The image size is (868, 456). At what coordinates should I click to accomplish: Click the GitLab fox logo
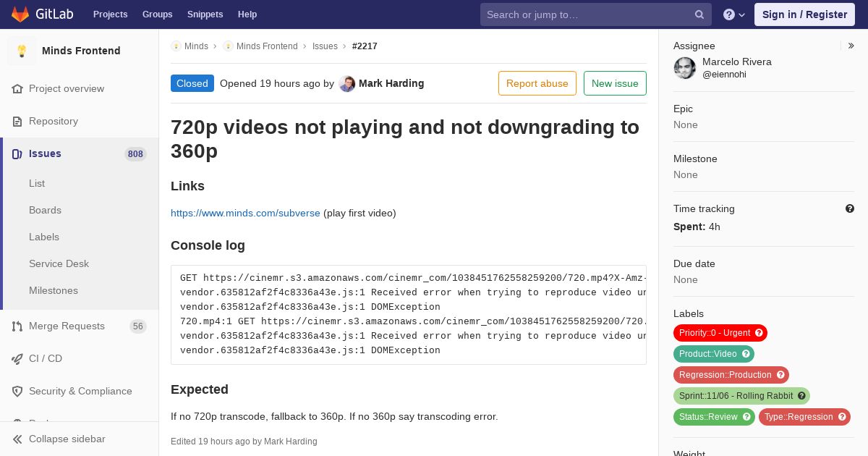20,14
